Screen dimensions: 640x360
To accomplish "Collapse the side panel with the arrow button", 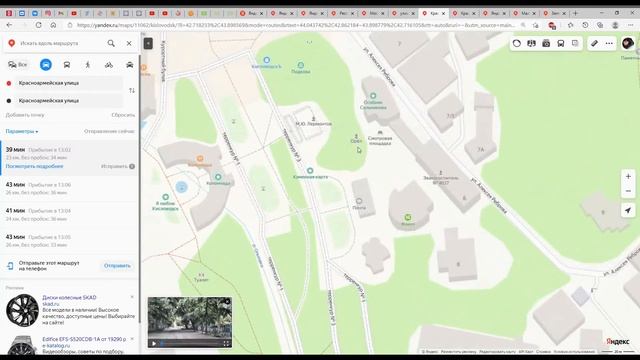I will pos(148,43).
